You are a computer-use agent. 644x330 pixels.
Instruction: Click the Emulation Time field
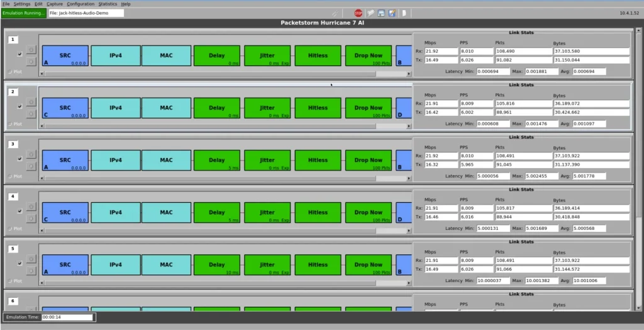click(67, 317)
